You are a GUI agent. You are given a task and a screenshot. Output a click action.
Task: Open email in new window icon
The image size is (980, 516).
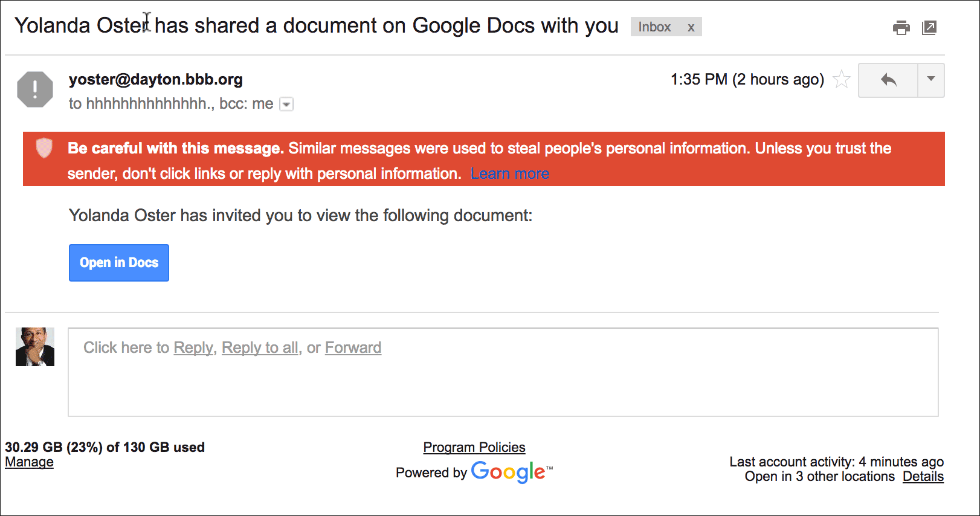929,28
